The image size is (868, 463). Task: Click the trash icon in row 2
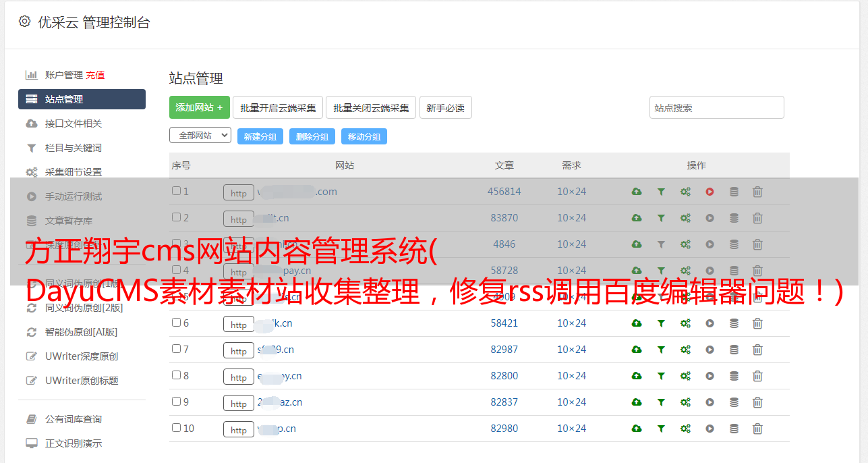[x=757, y=218]
